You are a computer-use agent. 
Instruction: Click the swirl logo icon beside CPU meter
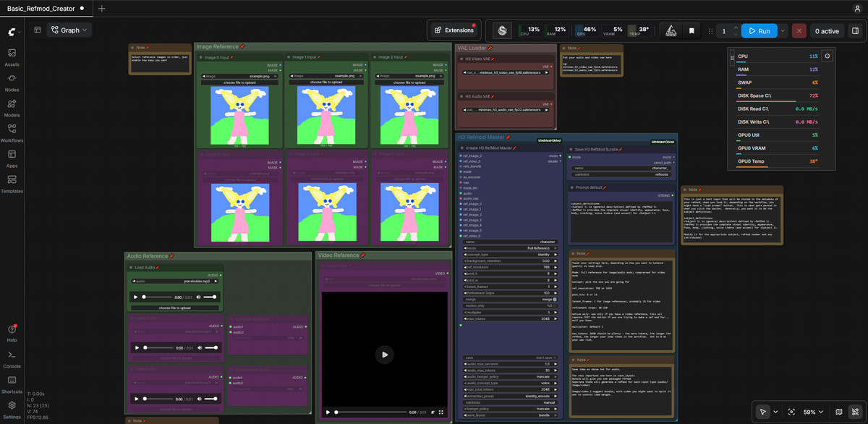pos(503,30)
